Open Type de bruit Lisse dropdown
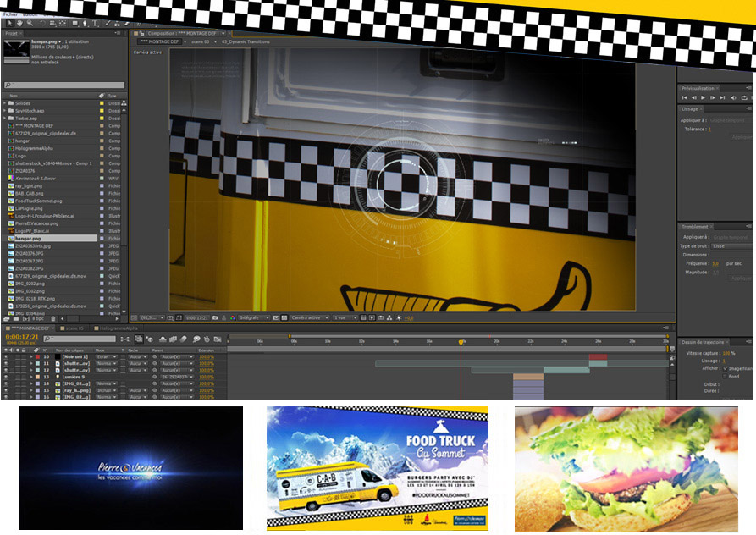 point(731,245)
